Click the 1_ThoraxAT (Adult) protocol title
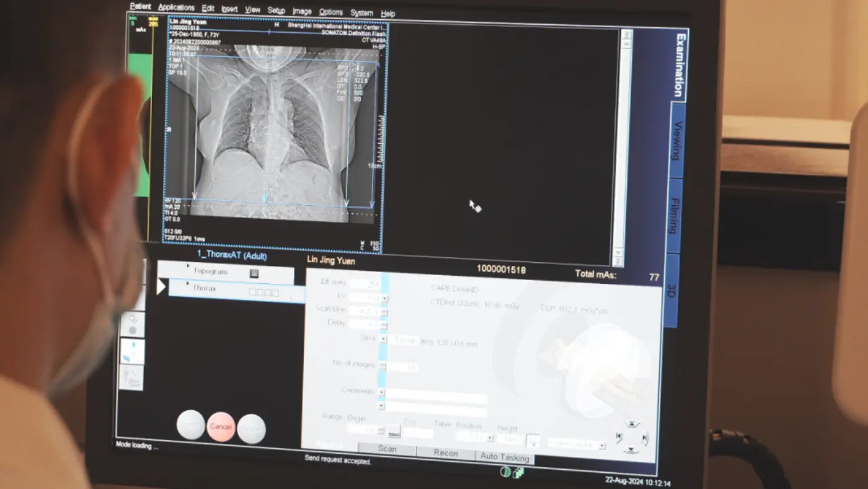This screenshot has width=868, height=489. point(231,255)
